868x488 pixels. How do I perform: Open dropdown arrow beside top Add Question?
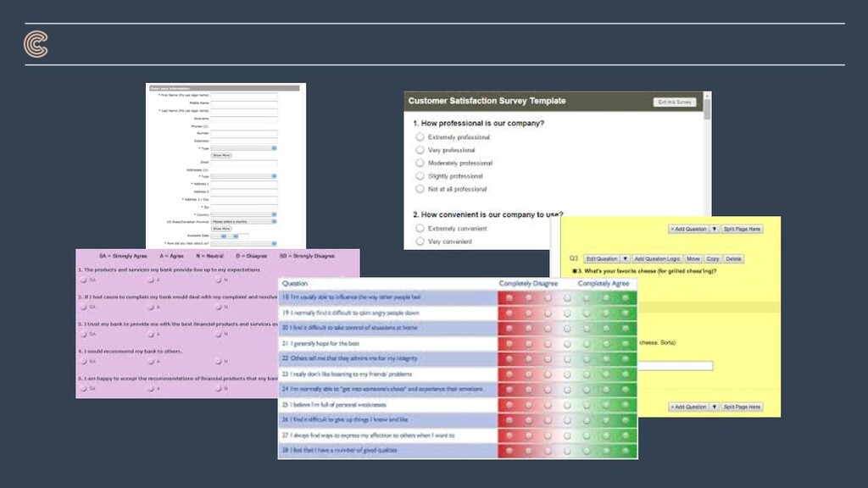(x=714, y=229)
